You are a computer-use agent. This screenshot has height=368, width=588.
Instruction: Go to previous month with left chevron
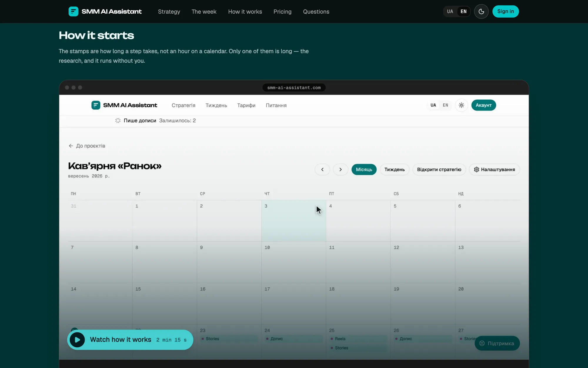[x=322, y=170]
